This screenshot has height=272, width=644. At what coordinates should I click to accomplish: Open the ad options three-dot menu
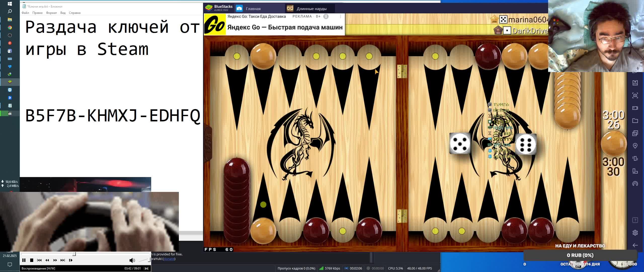coord(340,17)
